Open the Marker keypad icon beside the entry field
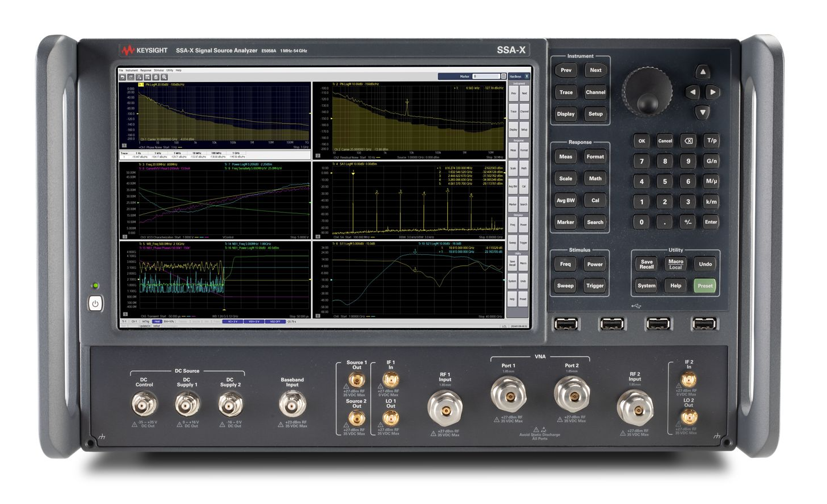Viewport: 827px width, 504px height. pos(503,76)
